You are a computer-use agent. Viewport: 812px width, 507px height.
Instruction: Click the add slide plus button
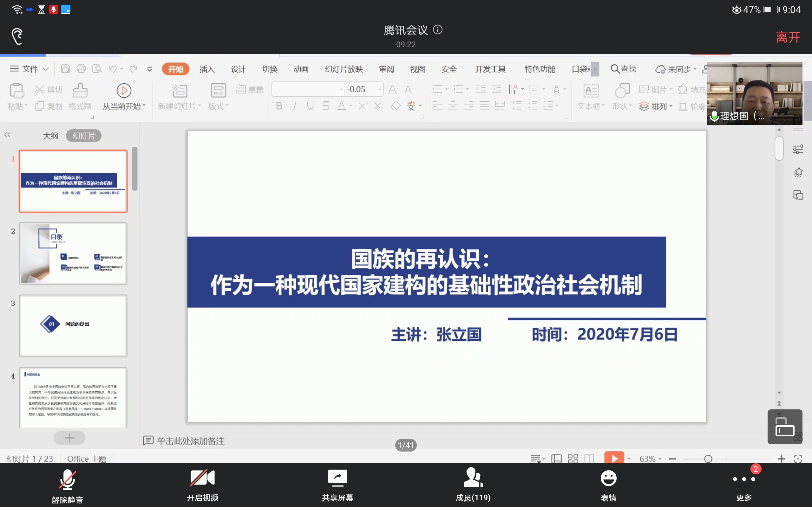tap(69, 438)
